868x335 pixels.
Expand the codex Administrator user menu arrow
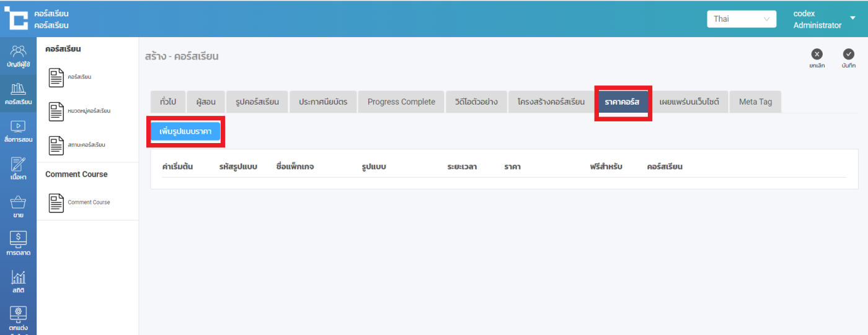click(x=852, y=18)
